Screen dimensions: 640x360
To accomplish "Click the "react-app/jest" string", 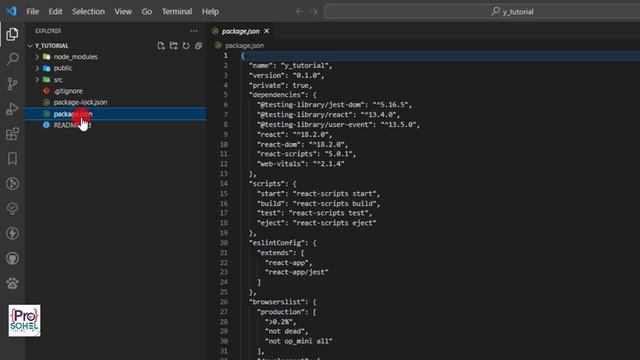I will click(x=296, y=272).
